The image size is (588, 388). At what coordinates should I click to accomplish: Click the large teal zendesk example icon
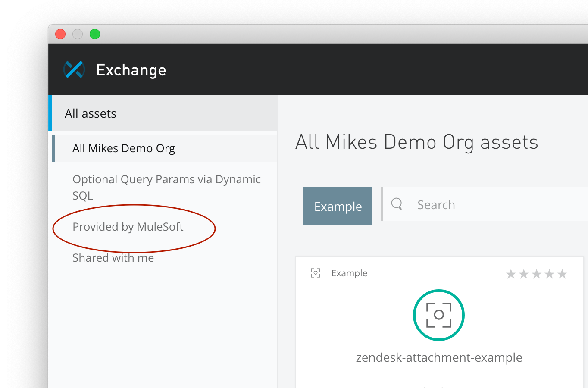pyautogui.click(x=438, y=315)
